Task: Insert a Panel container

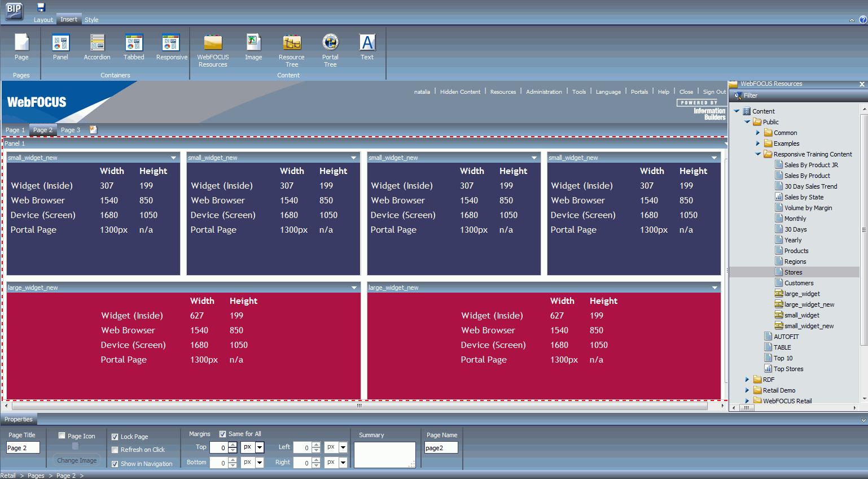Action: [60, 47]
